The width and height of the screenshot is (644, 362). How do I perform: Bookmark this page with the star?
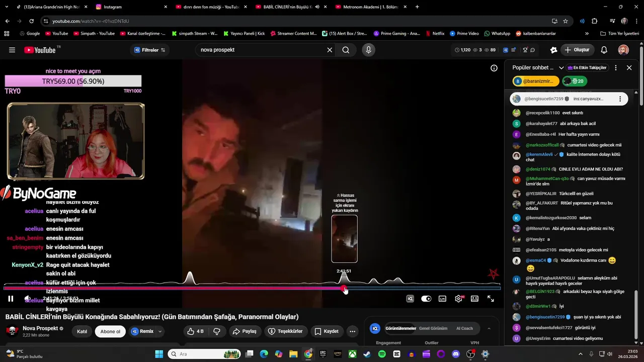(x=566, y=21)
